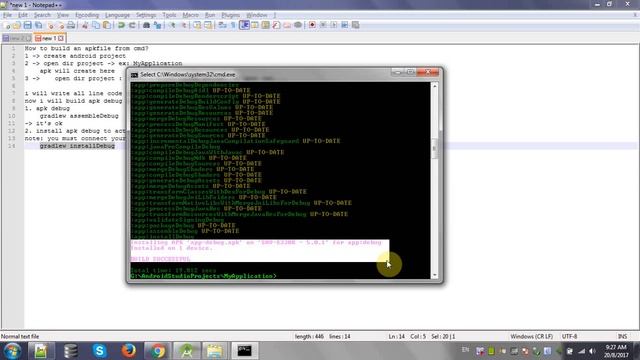Open Android Studio from the taskbar
This screenshot has width=640, height=360.
pos(187,351)
